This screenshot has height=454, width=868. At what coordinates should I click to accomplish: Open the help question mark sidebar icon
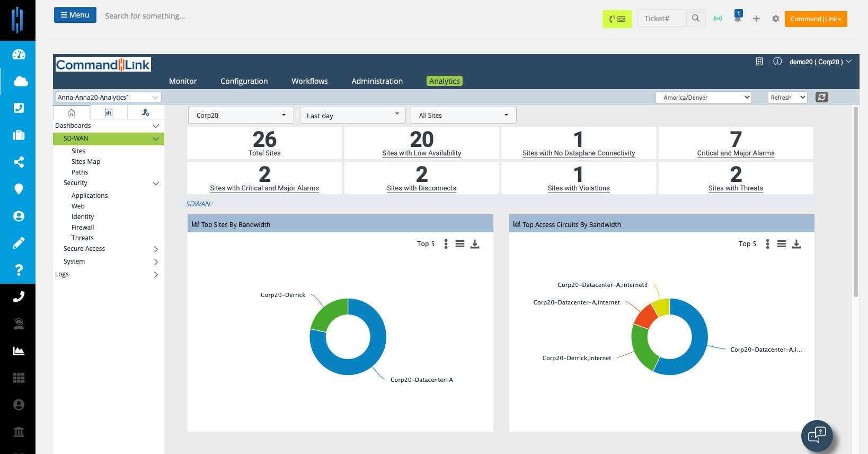pyautogui.click(x=19, y=270)
